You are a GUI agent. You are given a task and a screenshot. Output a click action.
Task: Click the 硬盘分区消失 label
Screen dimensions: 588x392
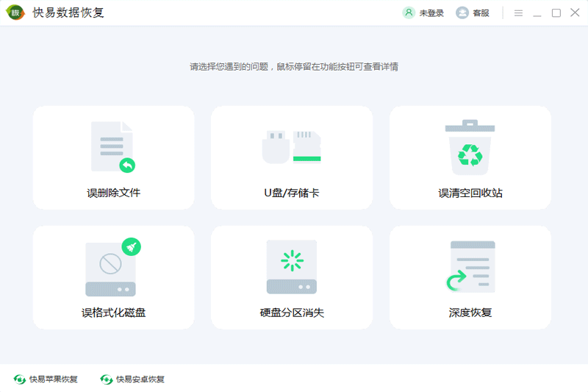click(292, 313)
